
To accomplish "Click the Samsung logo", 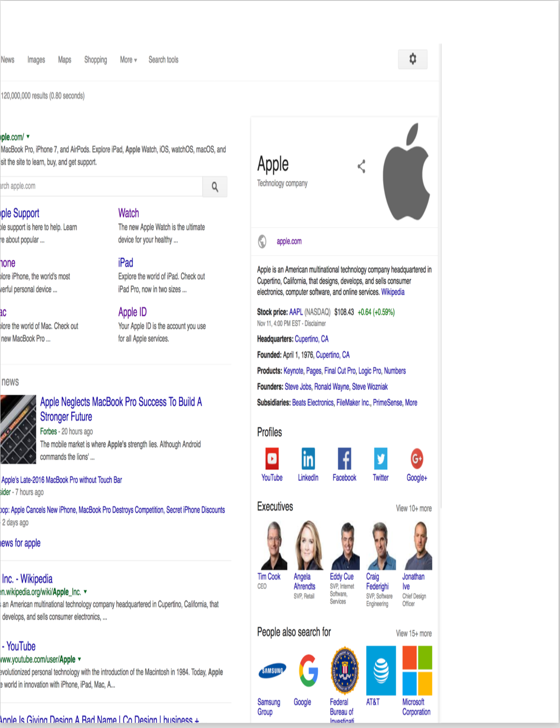I will (272, 671).
